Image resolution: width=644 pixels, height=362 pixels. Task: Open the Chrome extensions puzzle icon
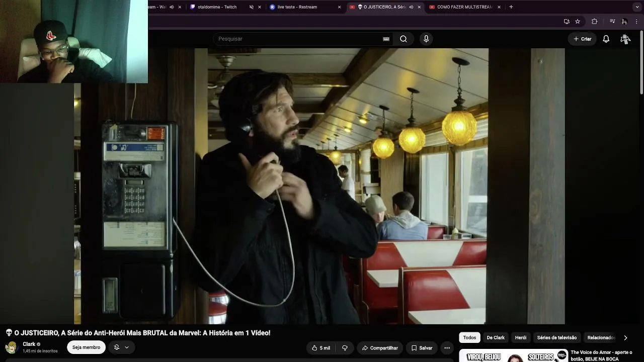pos(594,21)
